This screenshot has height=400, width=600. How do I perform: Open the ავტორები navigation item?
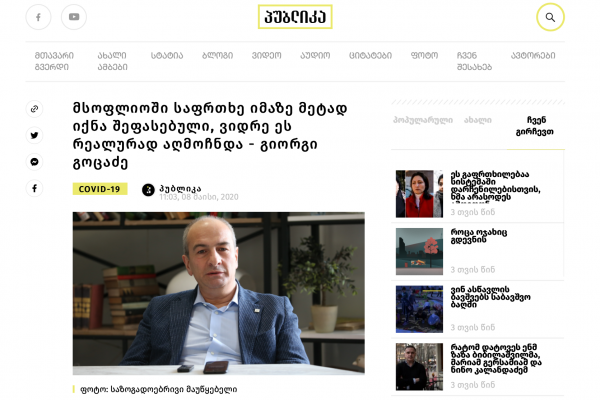(533, 56)
